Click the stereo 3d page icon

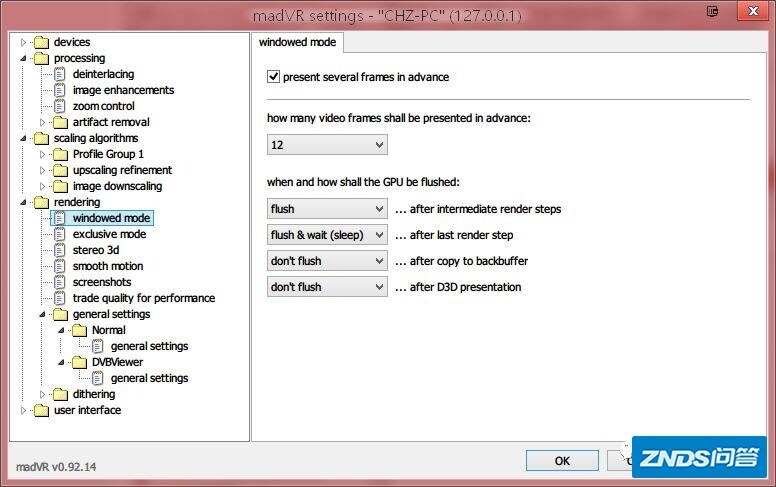59,250
